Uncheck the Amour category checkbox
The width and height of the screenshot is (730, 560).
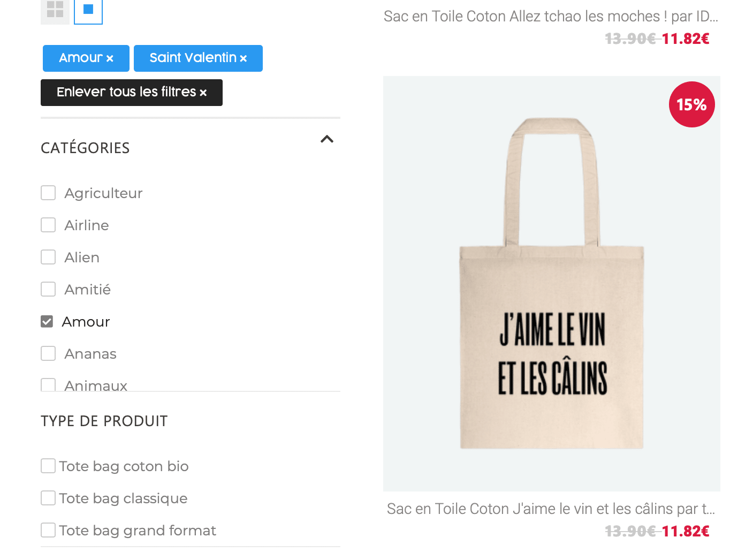point(47,321)
